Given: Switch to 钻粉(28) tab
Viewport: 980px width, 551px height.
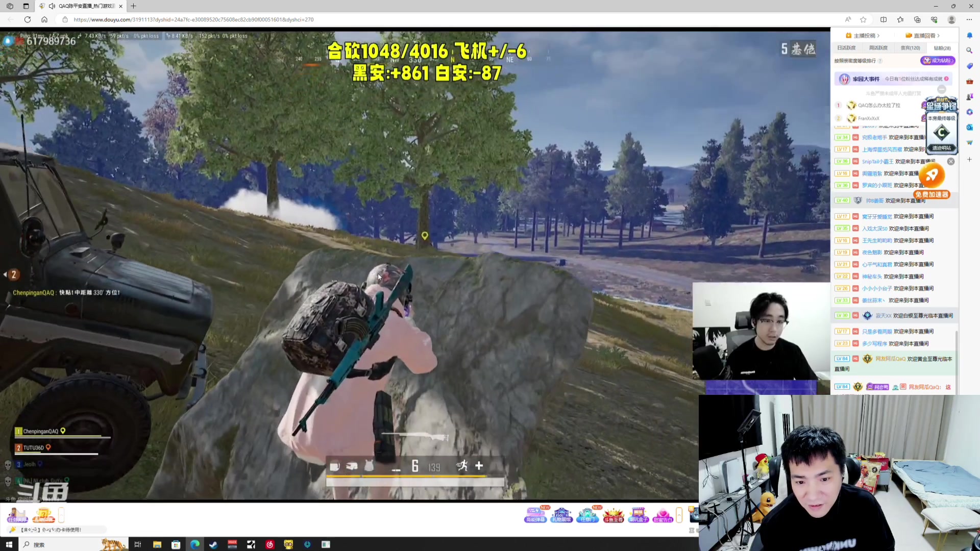Looking at the screenshot, I should (x=942, y=48).
